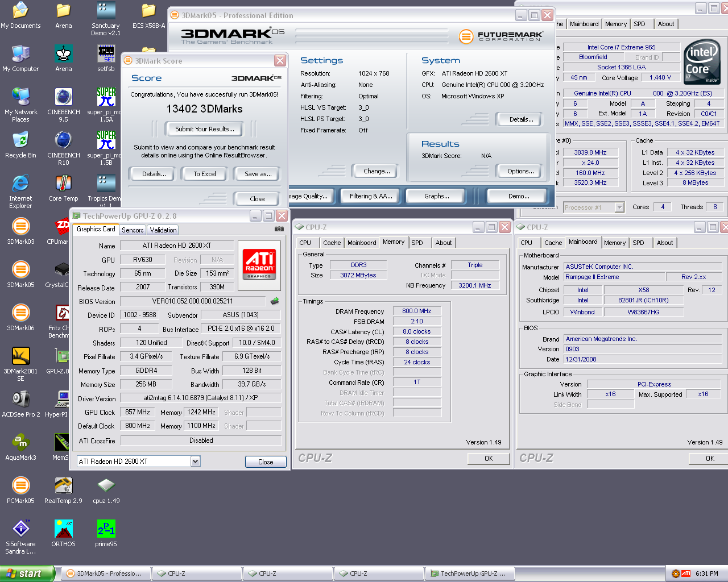728x582 pixels.
Task: Click the BIOS save icon in GPU-Z
Action: 275,301
